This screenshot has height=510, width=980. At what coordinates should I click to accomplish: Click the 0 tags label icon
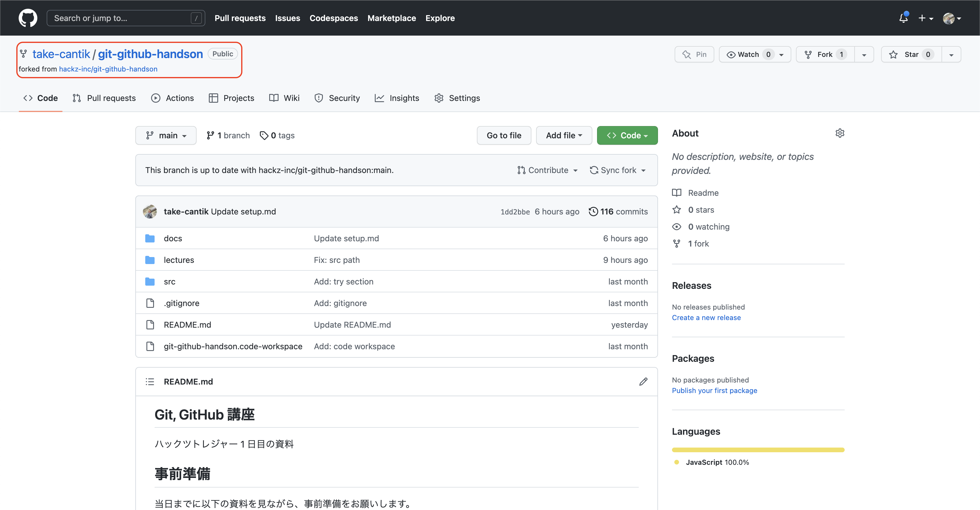click(264, 135)
